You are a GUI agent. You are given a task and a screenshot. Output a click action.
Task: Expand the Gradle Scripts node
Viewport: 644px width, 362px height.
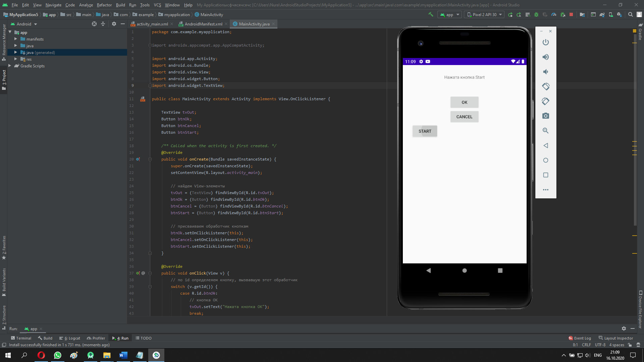tap(10, 66)
